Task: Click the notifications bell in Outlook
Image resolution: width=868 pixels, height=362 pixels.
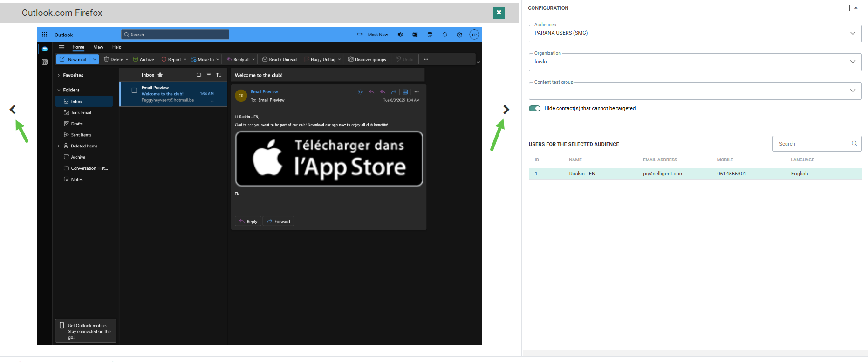Action: point(444,35)
